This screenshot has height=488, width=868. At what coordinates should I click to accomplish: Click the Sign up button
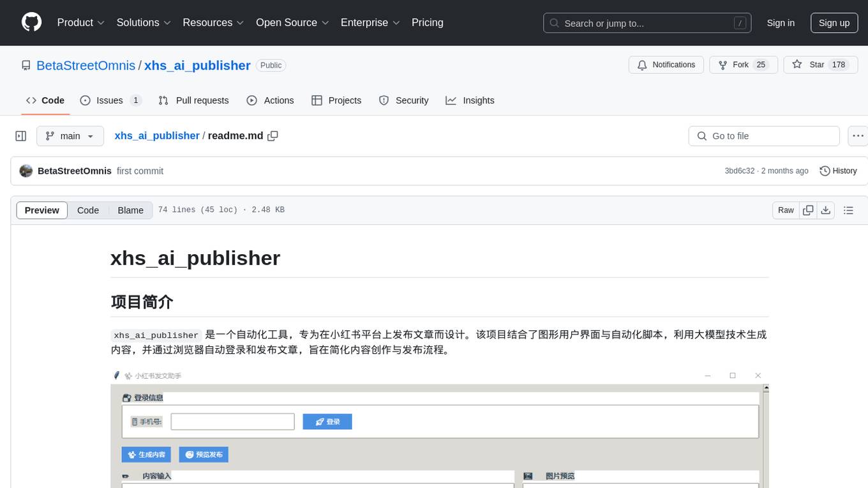tap(834, 23)
